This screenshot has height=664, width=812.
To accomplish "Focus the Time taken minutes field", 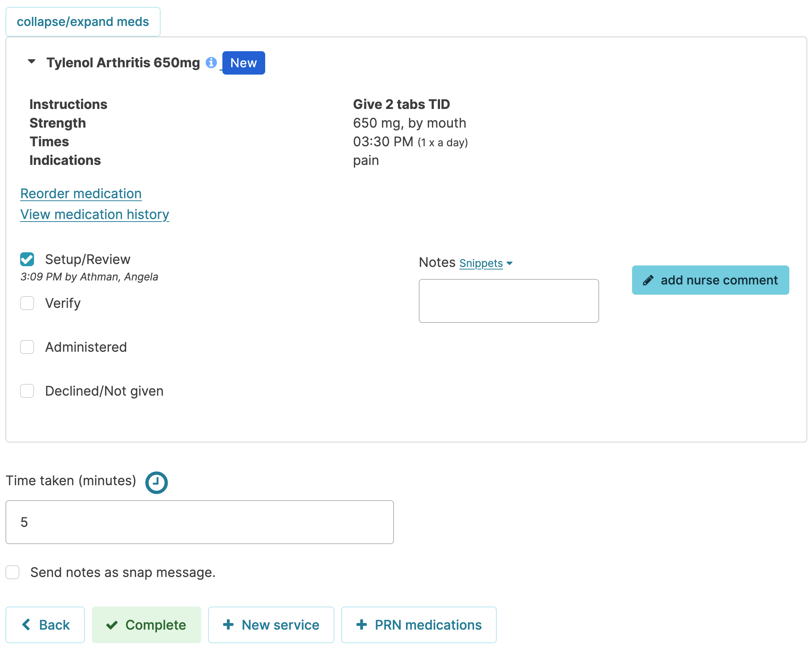I will 199,522.
